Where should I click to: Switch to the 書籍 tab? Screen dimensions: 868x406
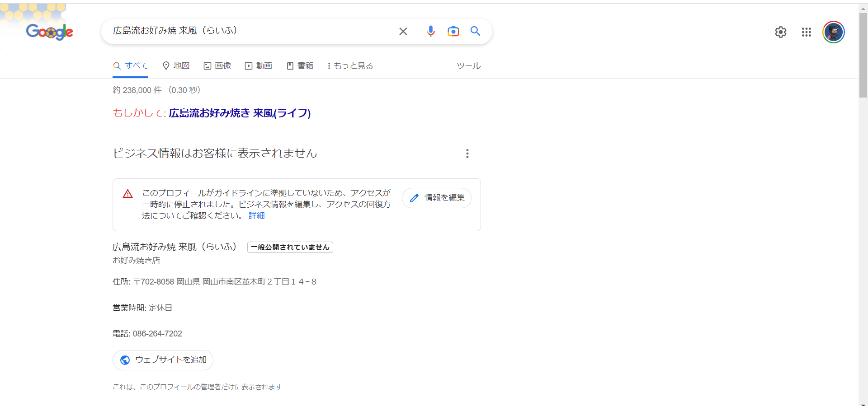click(x=300, y=66)
